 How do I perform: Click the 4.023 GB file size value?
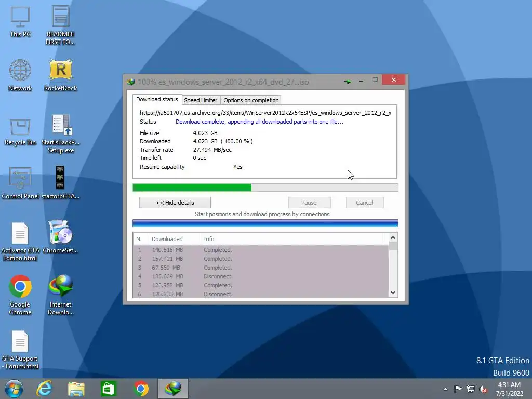click(205, 133)
